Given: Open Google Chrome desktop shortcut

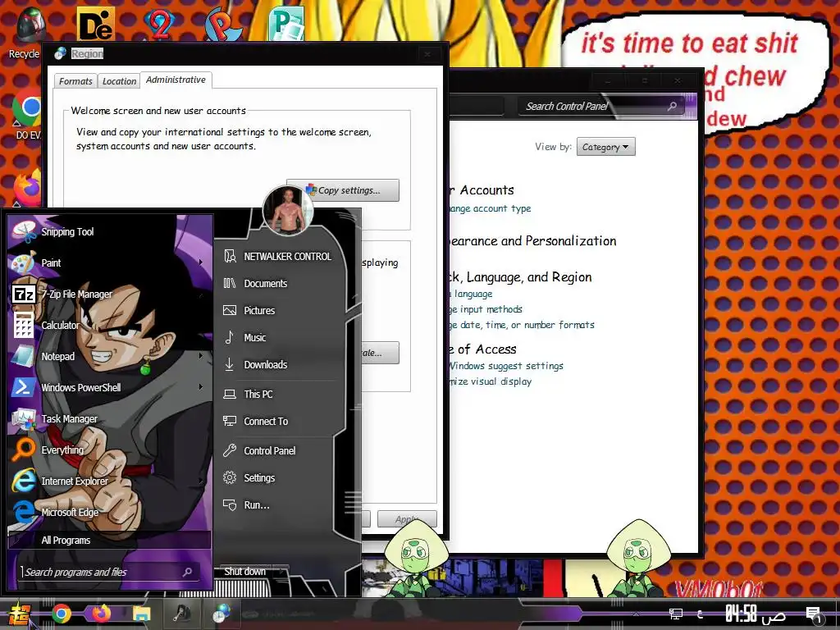Looking at the screenshot, I should 27,114.
